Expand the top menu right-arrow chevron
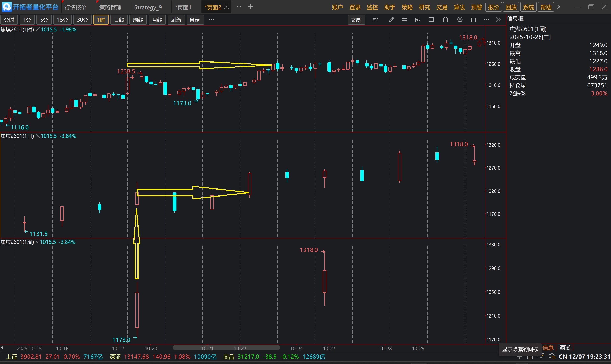 tap(559, 7)
